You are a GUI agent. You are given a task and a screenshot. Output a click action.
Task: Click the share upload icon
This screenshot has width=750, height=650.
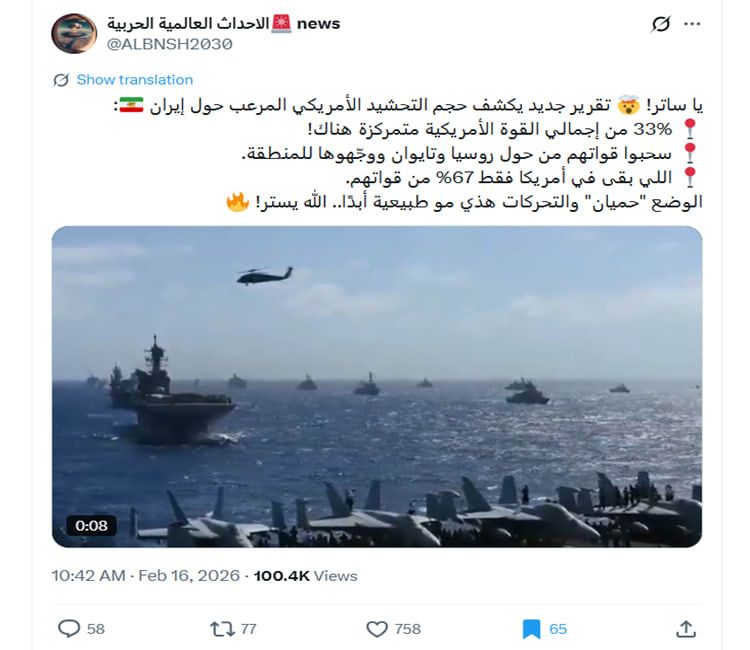click(686, 628)
